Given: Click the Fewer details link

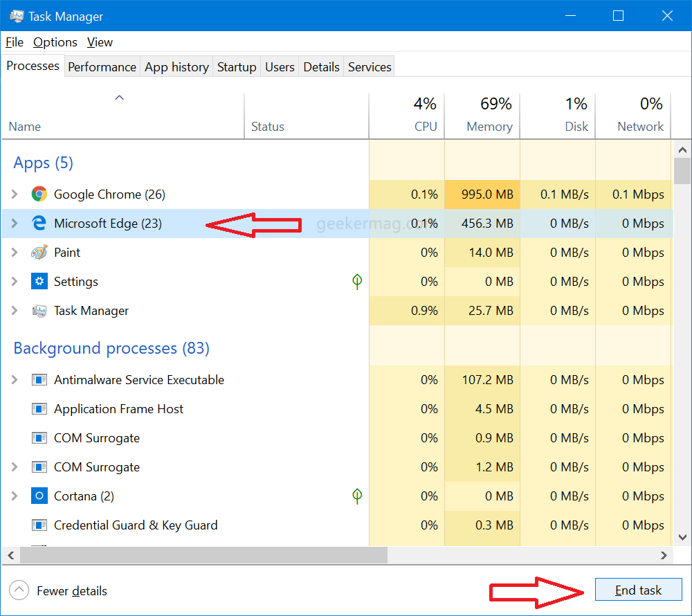Looking at the screenshot, I should (72, 591).
